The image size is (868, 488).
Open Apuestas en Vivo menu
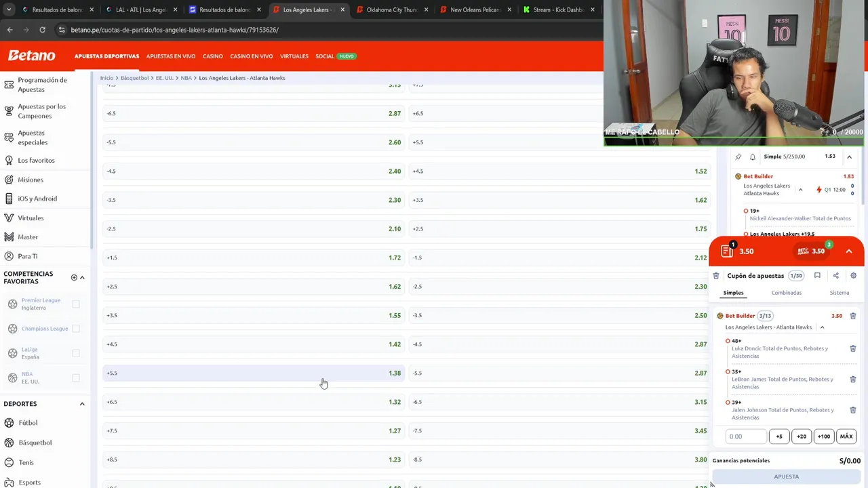coord(171,56)
